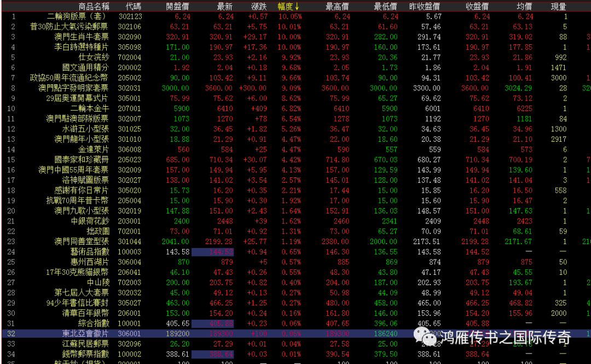The width and height of the screenshot is (591, 364).
Task: Click the 10.05% change value
Action: click(x=290, y=16)
